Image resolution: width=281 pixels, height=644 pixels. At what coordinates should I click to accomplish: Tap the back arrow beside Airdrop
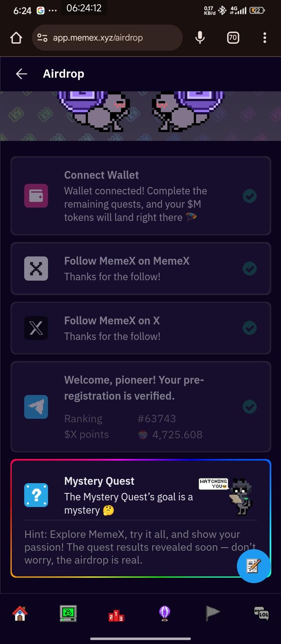pyautogui.click(x=21, y=74)
